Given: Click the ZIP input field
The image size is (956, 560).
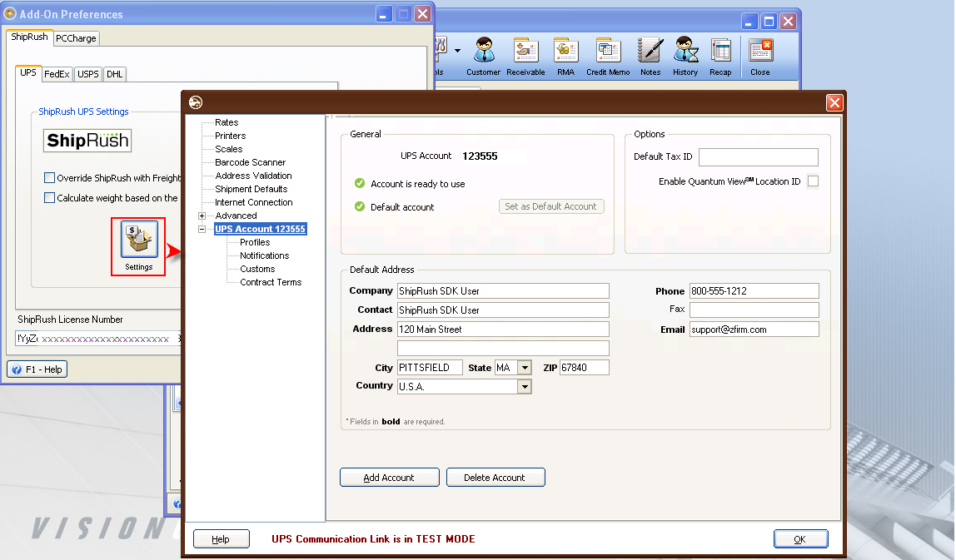Looking at the screenshot, I should point(584,368).
